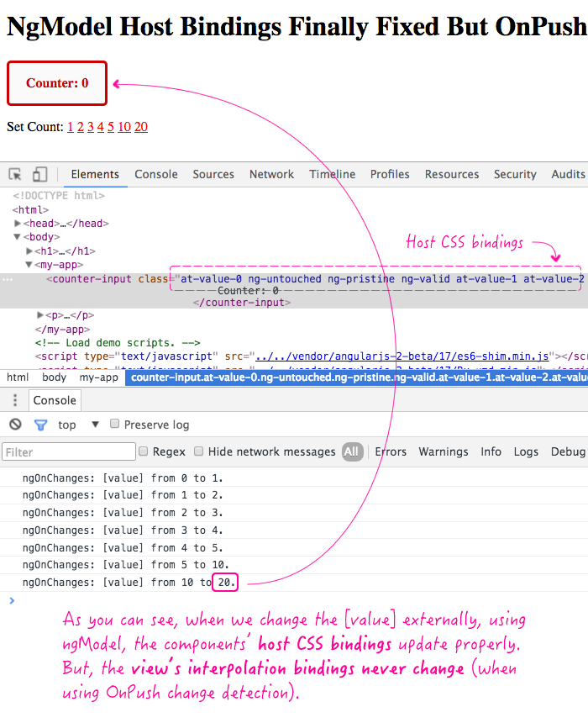This screenshot has width=588, height=723.
Task: Set count to 10 via link
Action: coord(123,127)
